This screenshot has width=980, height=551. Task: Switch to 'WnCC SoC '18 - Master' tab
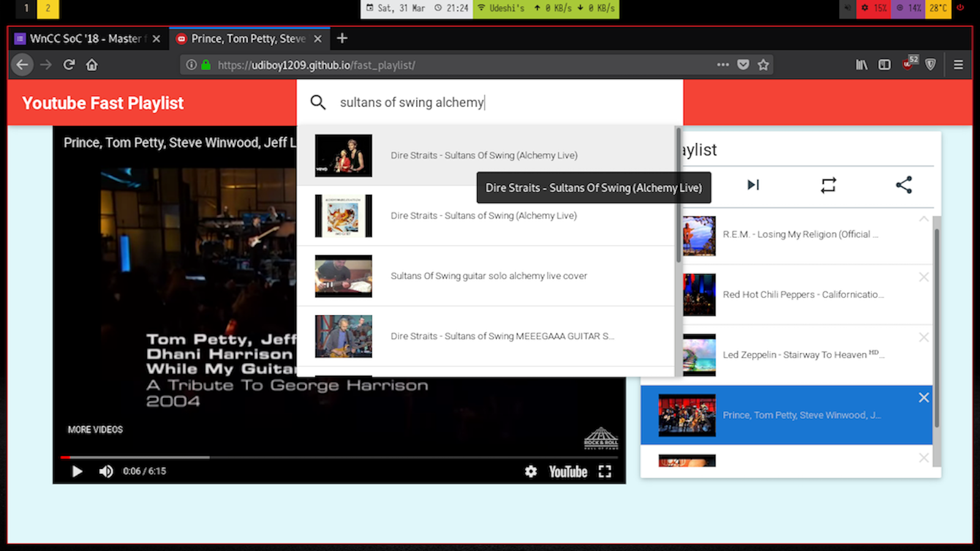point(88,39)
